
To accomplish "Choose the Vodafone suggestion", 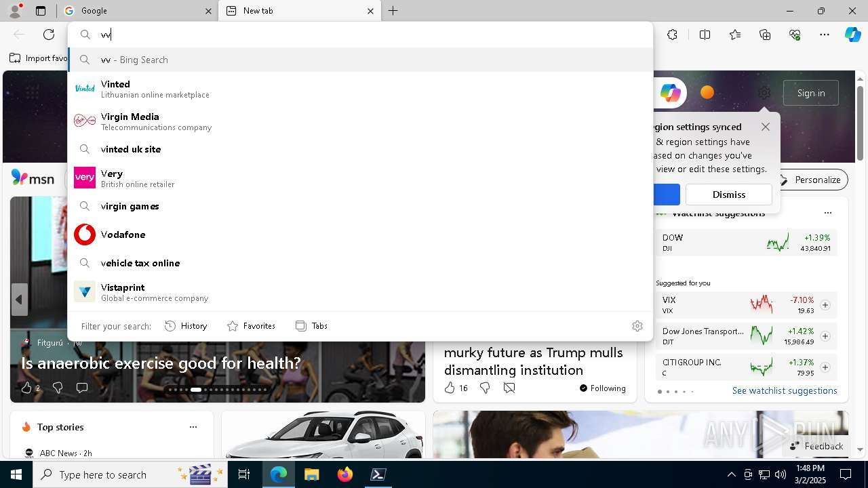I will [x=360, y=235].
